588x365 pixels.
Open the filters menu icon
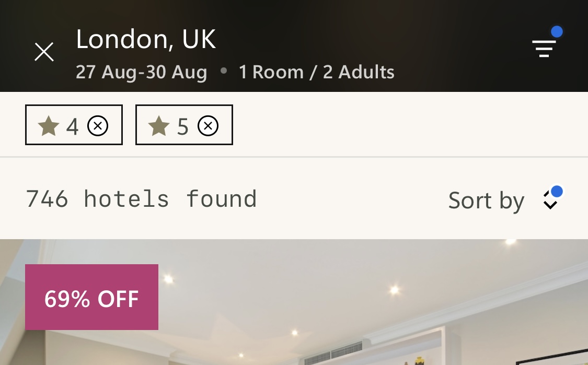[x=544, y=49]
